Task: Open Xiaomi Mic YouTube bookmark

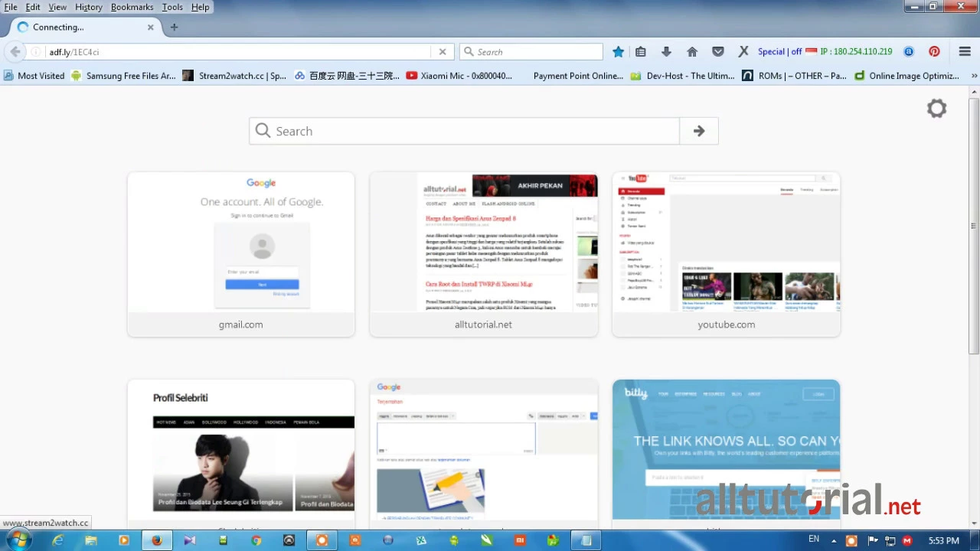Action: tap(459, 76)
